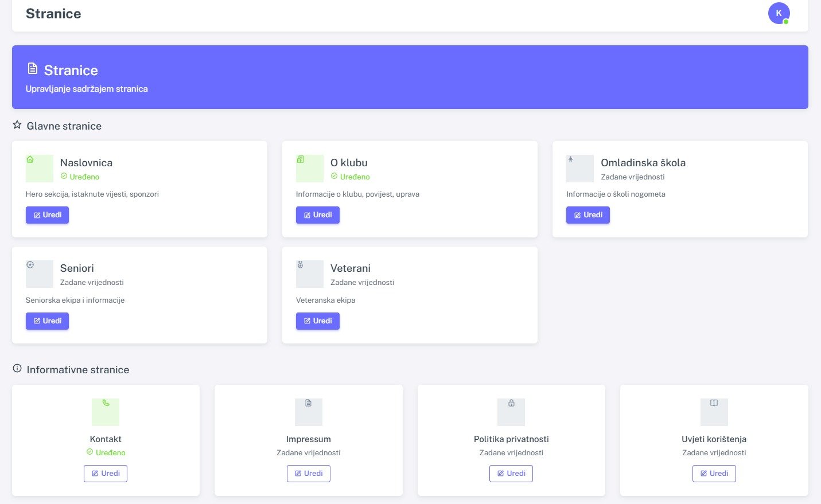Click the green check icon under Kontakt
This screenshot has height=504, width=821.
90,452
